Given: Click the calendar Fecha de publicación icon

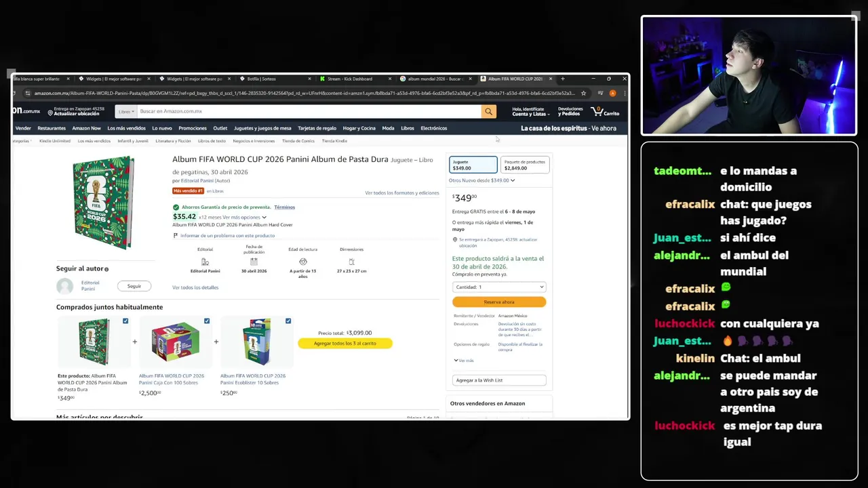Looking at the screenshot, I should [254, 262].
